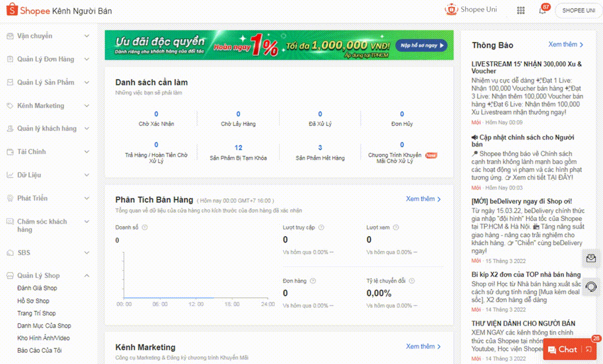This screenshot has width=603, height=364.
Task: Expand the Vận chuyển menu chevron
Action: 87,36
